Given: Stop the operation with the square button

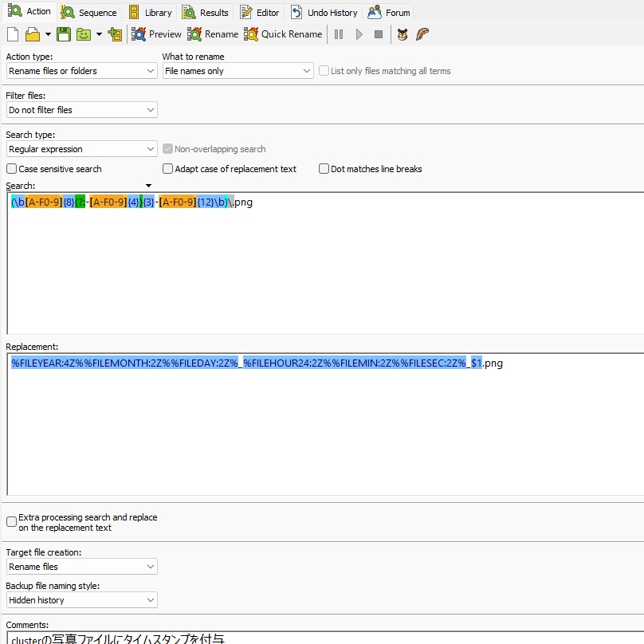Looking at the screenshot, I should tap(379, 34).
